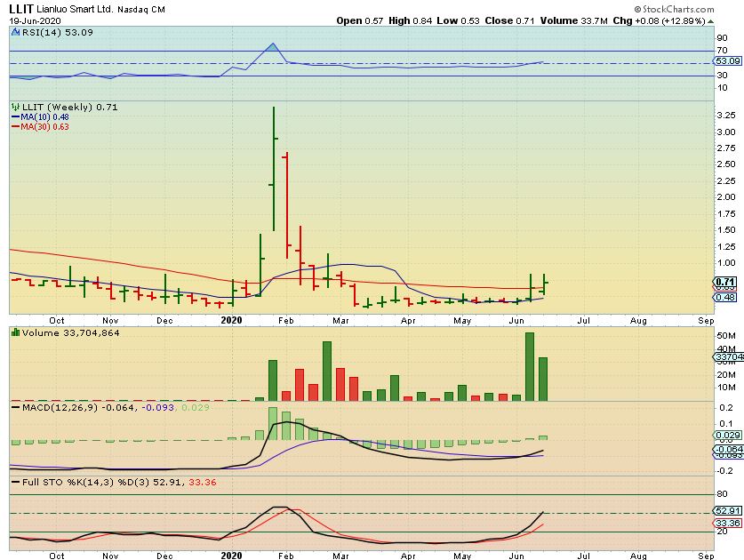Click the LLIT ticker symbol title
The height and width of the screenshot is (560, 744).
coord(23,7)
